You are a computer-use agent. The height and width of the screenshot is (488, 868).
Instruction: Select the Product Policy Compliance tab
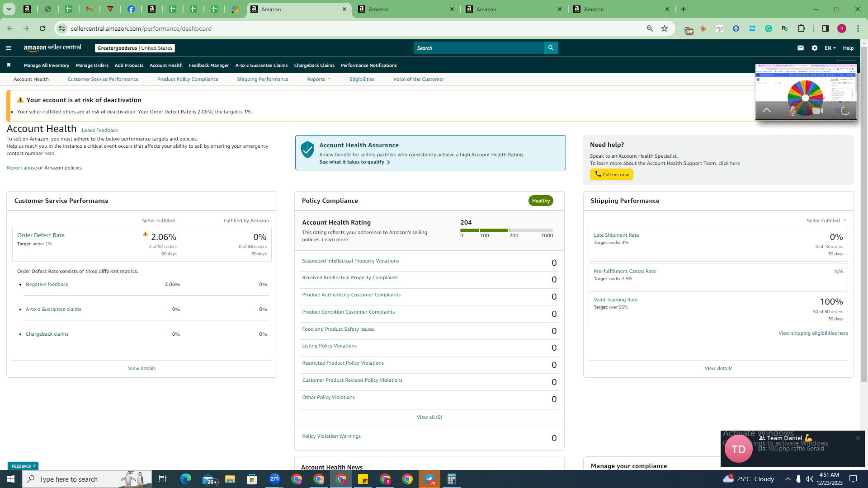pyautogui.click(x=188, y=79)
